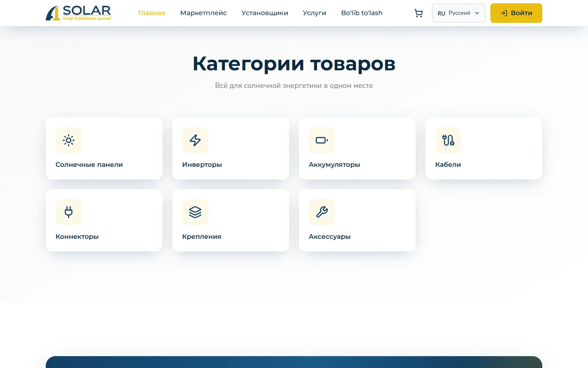Image resolution: width=588 pixels, height=368 pixels.
Task: Open the shopping cart icon
Action: (x=419, y=13)
